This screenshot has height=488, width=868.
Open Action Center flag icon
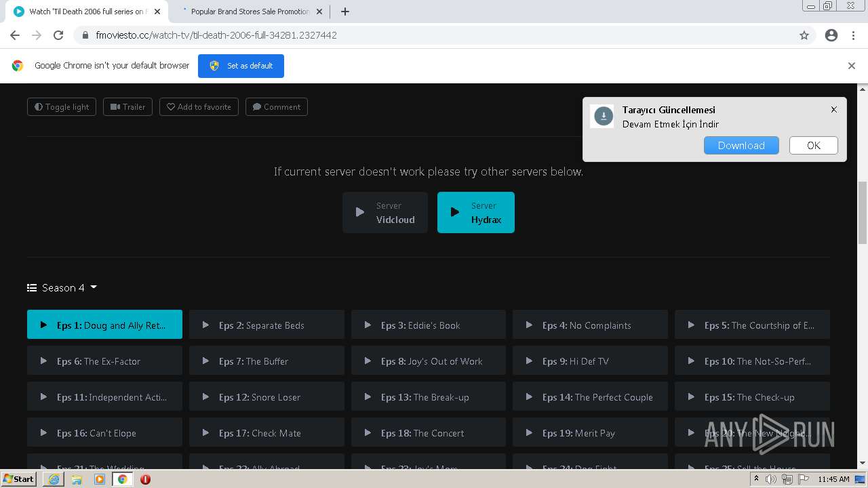tap(804, 479)
